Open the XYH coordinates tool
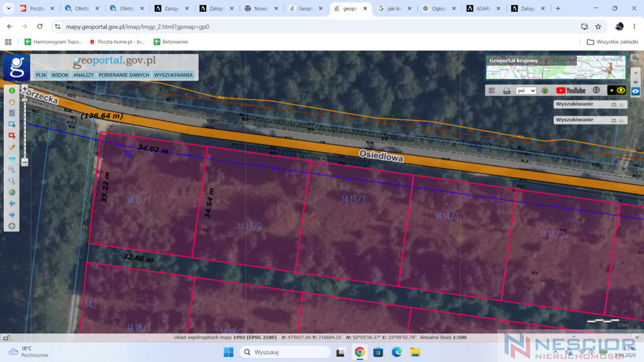 click(x=12, y=158)
